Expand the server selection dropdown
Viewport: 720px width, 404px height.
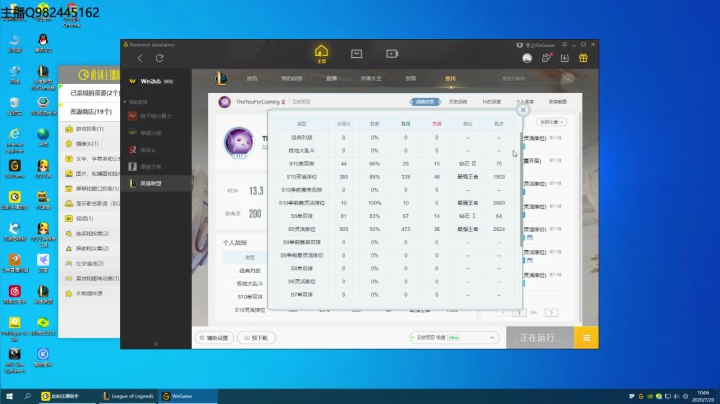click(x=454, y=337)
